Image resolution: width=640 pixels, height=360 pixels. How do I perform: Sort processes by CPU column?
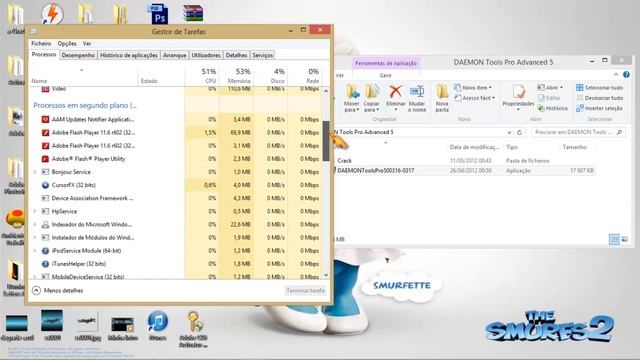click(202, 76)
